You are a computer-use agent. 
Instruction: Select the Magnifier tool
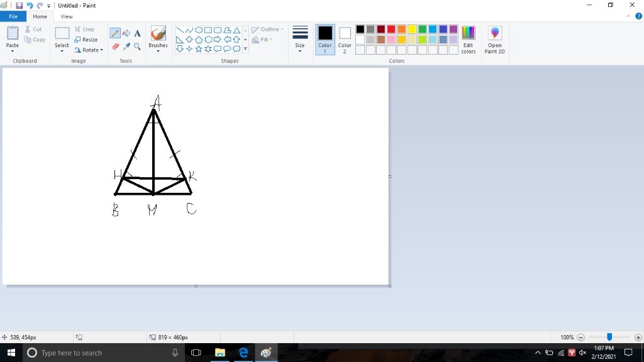click(x=137, y=47)
